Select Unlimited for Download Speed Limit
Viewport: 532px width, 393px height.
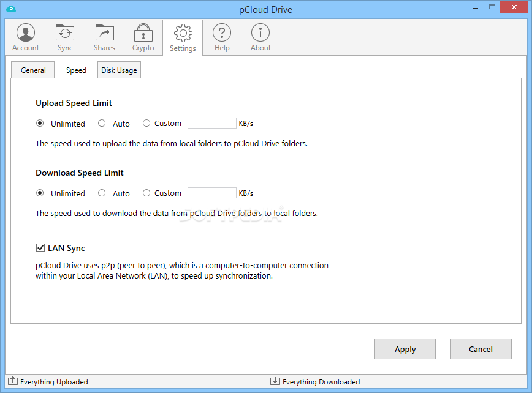[x=40, y=193]
